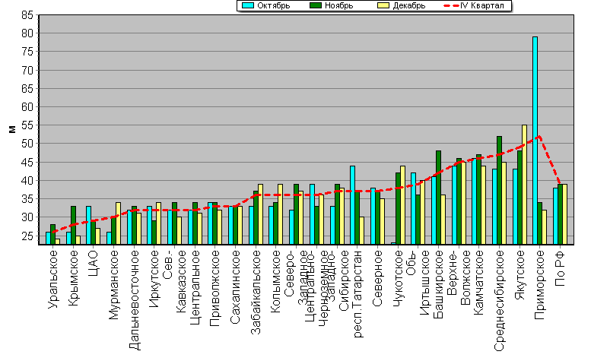
Task: Select the Сахалинское category label
Action: point(236,286)
